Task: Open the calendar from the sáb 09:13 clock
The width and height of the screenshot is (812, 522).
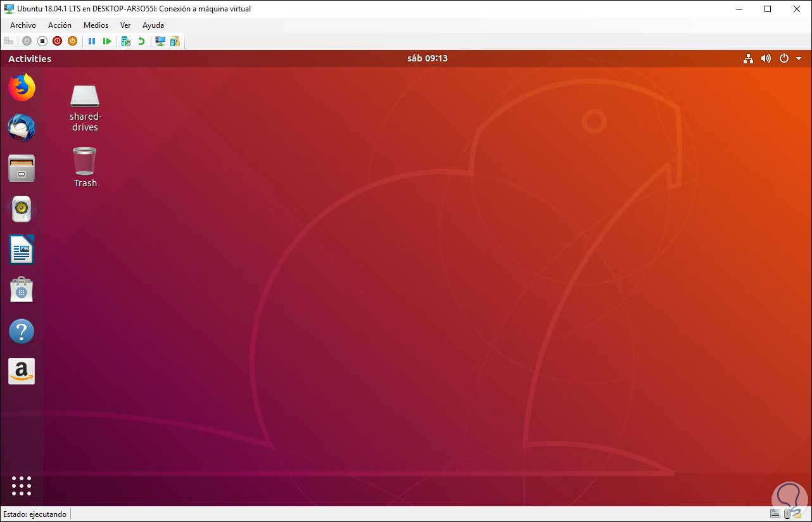Action: pyautogui.click(x=428, y=58)
